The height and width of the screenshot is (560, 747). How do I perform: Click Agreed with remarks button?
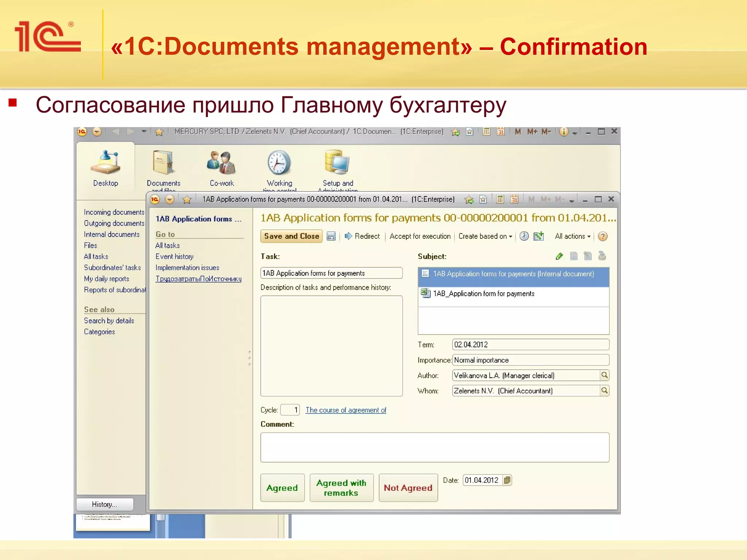pos(341,488)
